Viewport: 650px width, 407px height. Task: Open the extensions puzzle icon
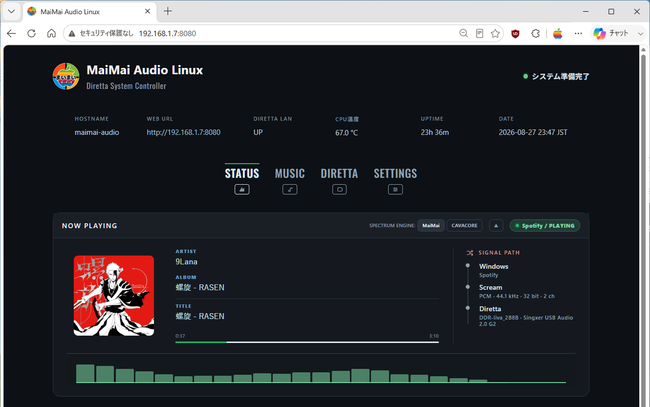tap(536, 34)
